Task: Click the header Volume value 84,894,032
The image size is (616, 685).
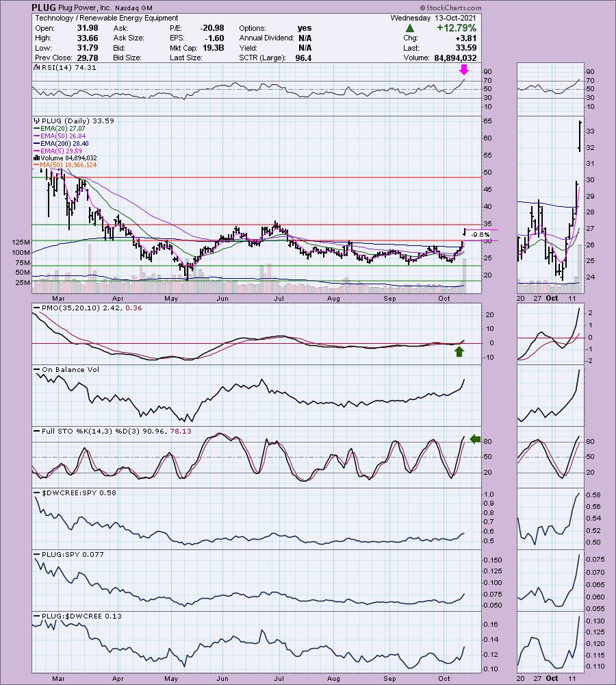Action: pyautogui.click(x=455, y=58)
